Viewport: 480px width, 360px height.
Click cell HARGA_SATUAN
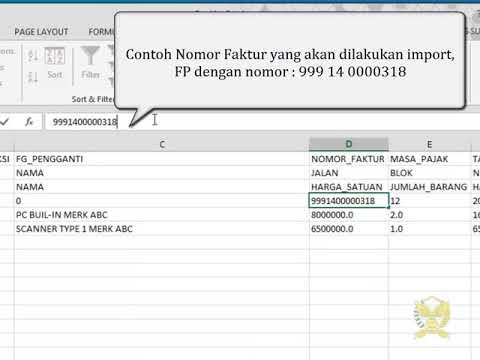click(349, 187)
